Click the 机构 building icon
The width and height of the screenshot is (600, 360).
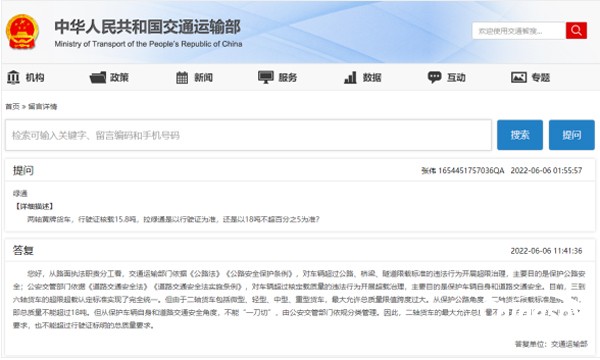pos(13,77)
